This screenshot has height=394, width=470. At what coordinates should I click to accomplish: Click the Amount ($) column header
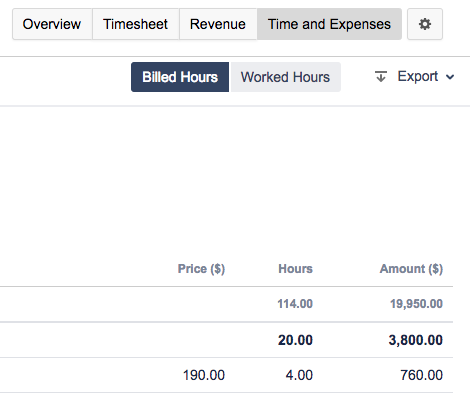tap(411, 269)
